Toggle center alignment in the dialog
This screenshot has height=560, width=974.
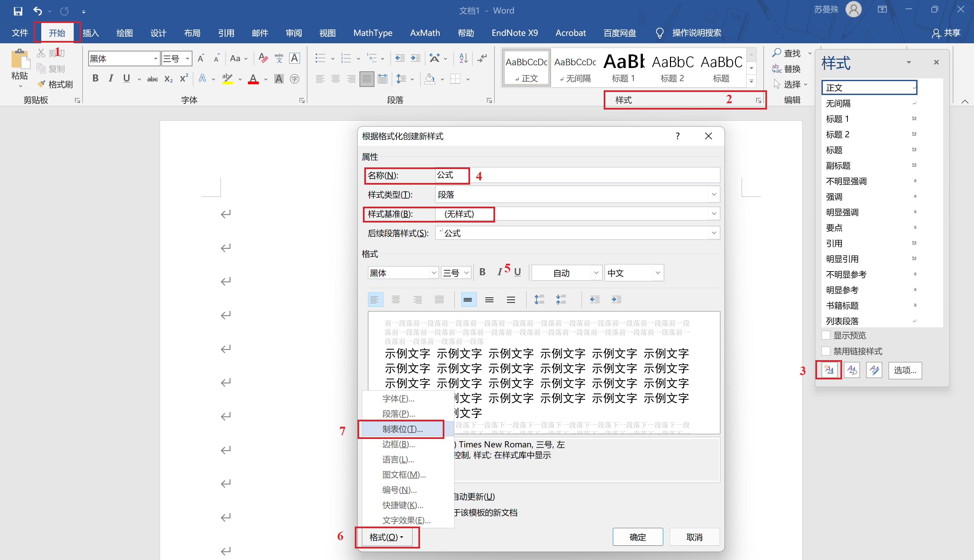tap(396, 299)
